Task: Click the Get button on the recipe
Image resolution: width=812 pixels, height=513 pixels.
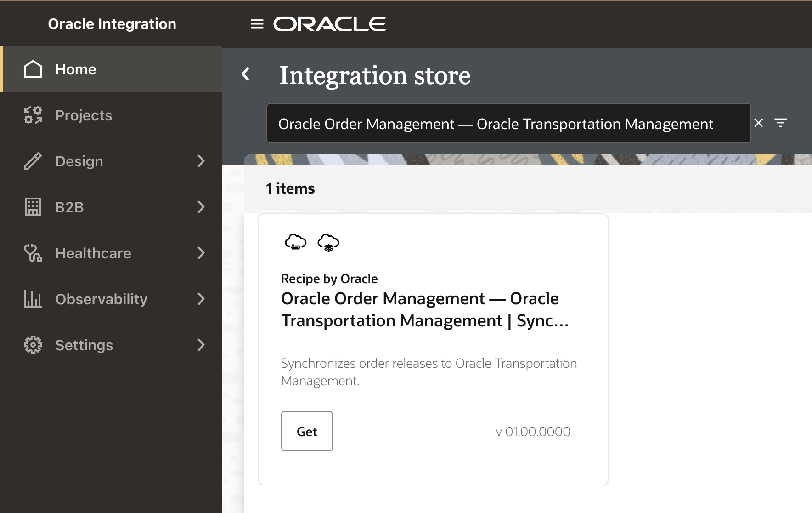Action: [x=307, y=431]
